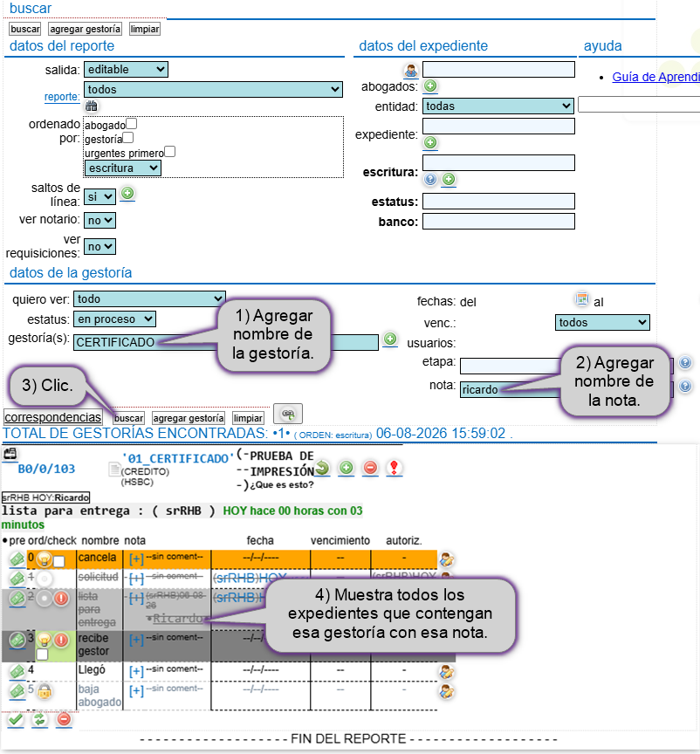Open the salida dropdown showing editable

tap(126, 69)
